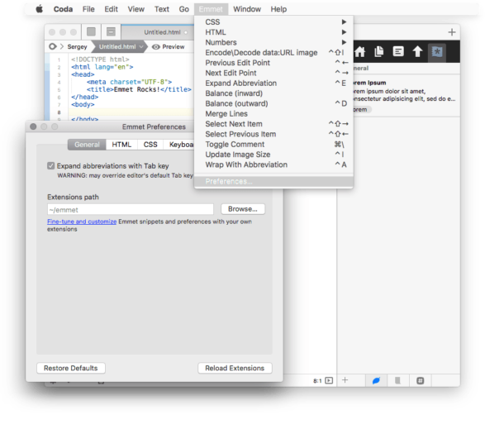504x429 pixels.
Task: Click the play box icon beside 8:1
Action: point(329,381)
